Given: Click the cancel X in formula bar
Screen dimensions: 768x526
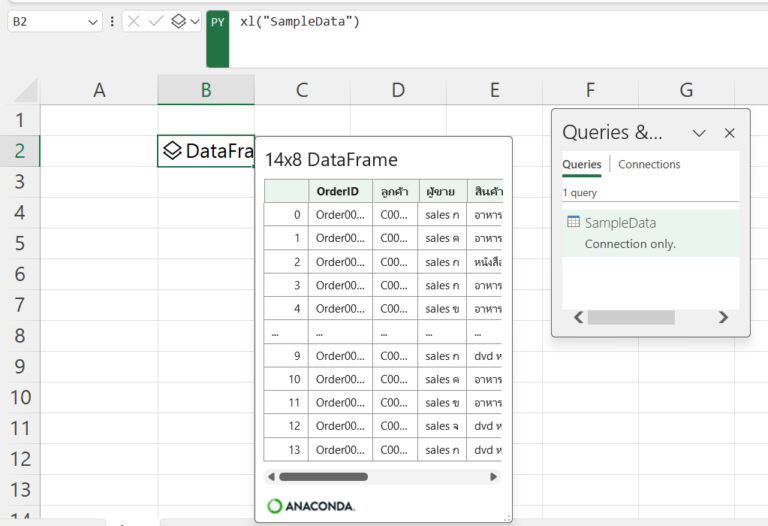Looking at the screenshot, I should [134, 21].
